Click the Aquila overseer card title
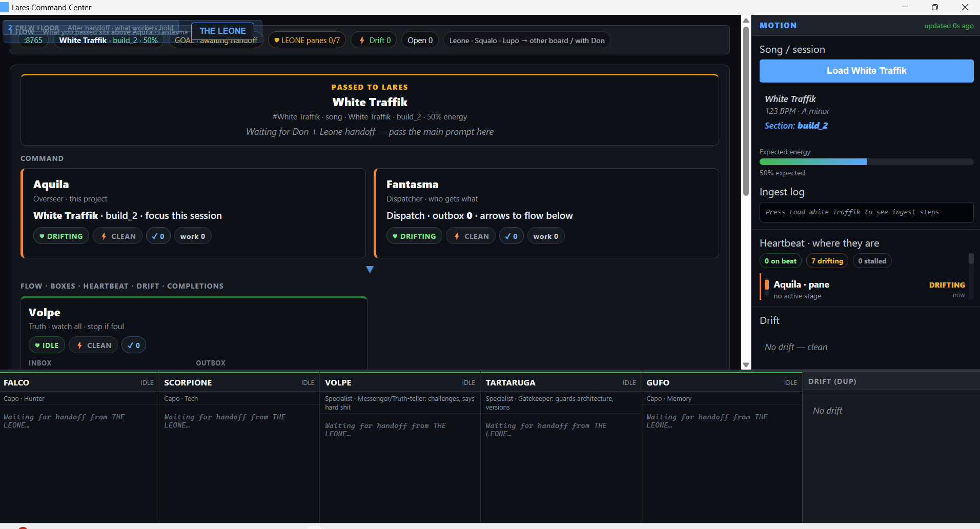This screenshot has height=529, width=980. click(x=51, y=185)
